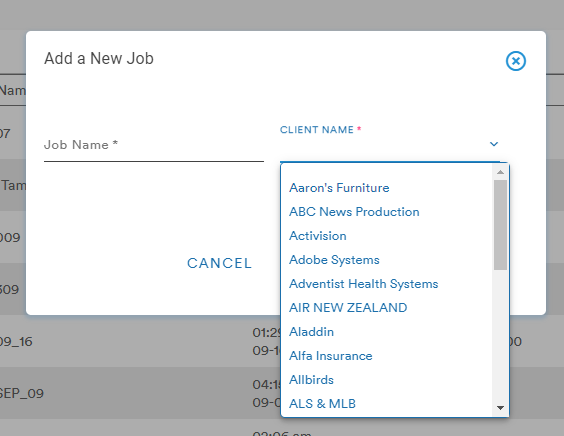Pick Aladdin from the list
The width and height of the screenshot is (564, 436).
311,332
